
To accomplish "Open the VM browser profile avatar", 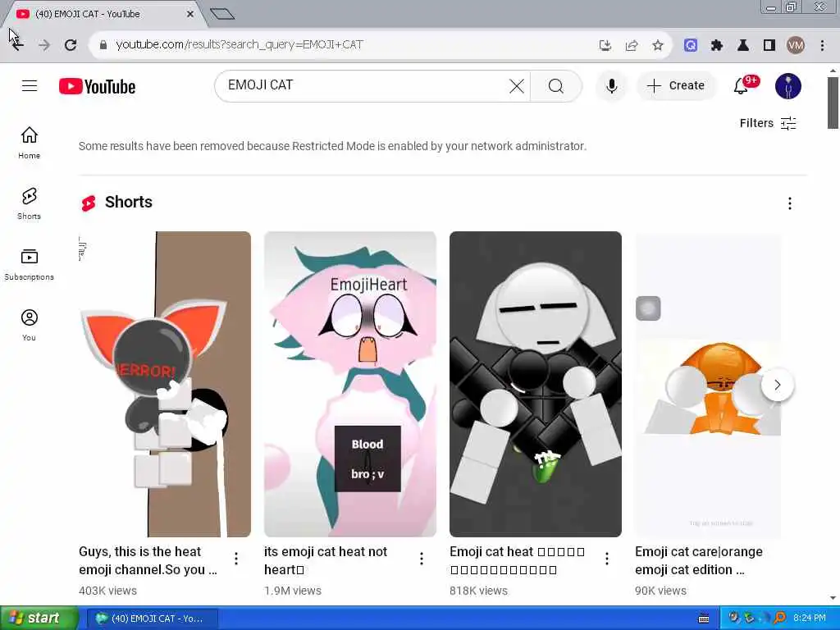I will pyautogui.click(x=796, y=46).
